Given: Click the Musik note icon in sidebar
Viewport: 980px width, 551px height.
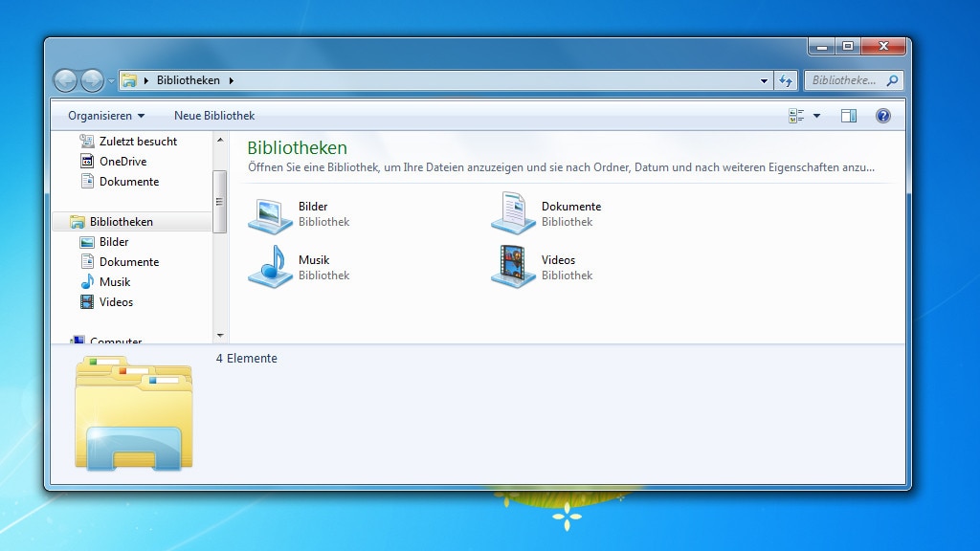Looking at the screenshot, I should 87,282.
